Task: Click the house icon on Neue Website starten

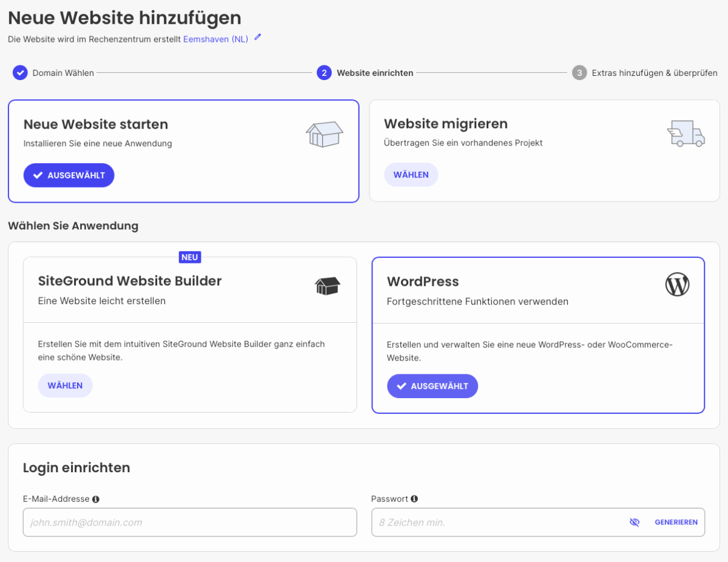Action: tap(324, 134)
